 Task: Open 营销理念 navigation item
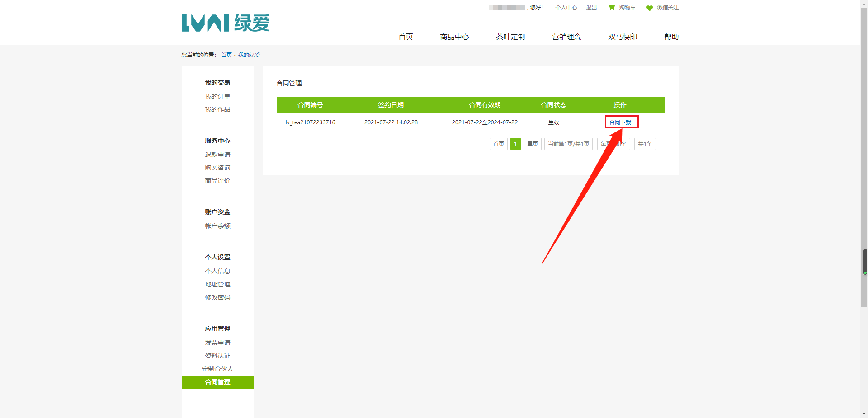click(566, 37)
